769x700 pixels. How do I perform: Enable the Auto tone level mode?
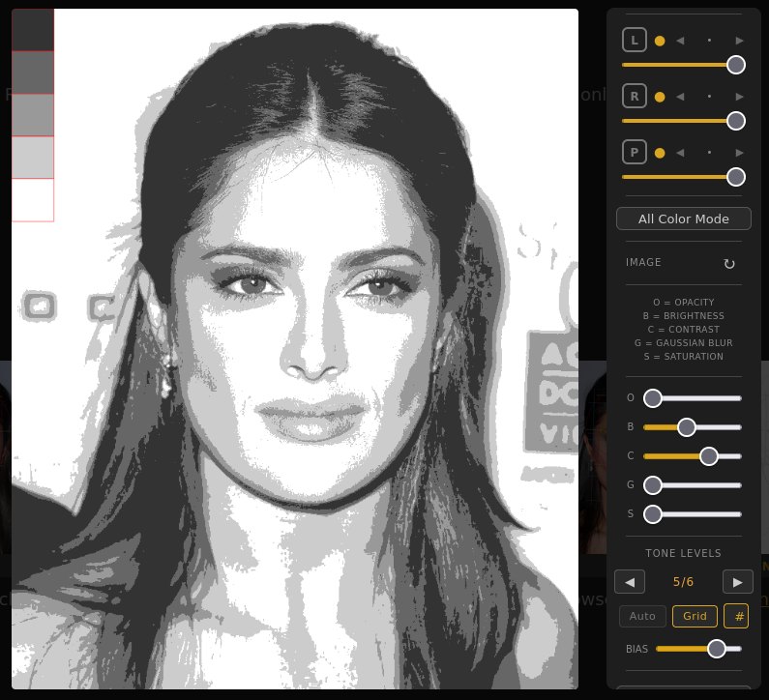642,616
